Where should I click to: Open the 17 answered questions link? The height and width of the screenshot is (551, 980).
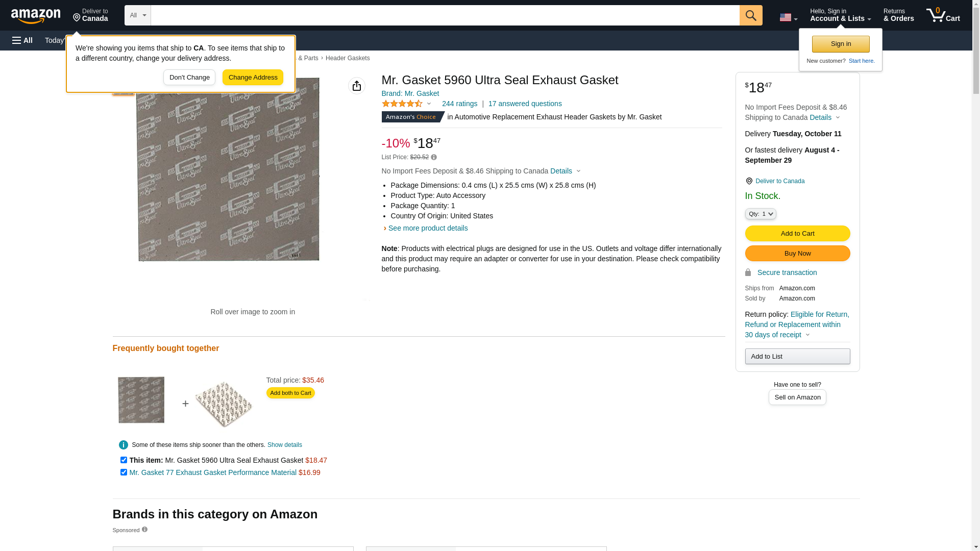[525, 104]
